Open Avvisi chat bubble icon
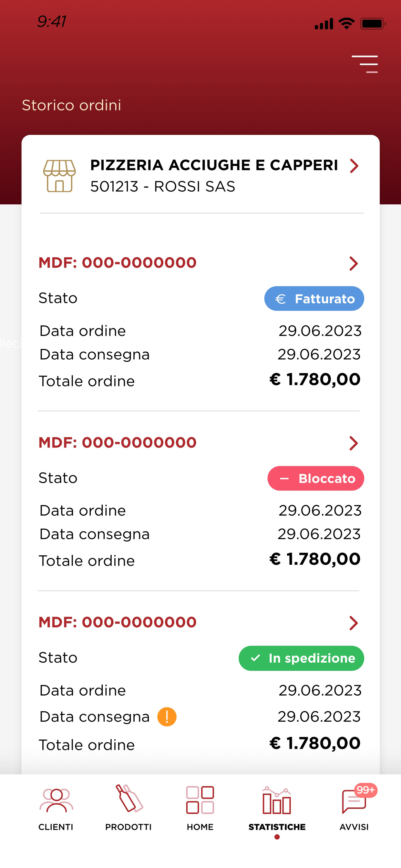This screenshot has width=401, height=868. [x=354, y=801]
